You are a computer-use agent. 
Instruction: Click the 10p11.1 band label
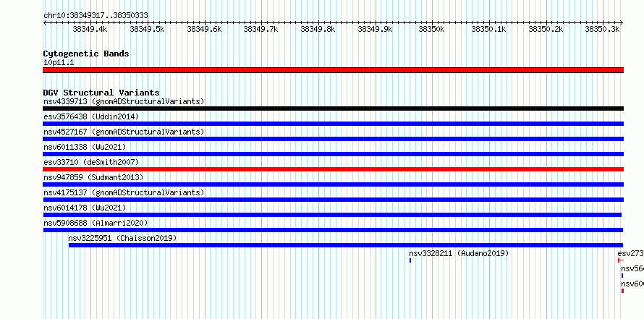(59, 63)
